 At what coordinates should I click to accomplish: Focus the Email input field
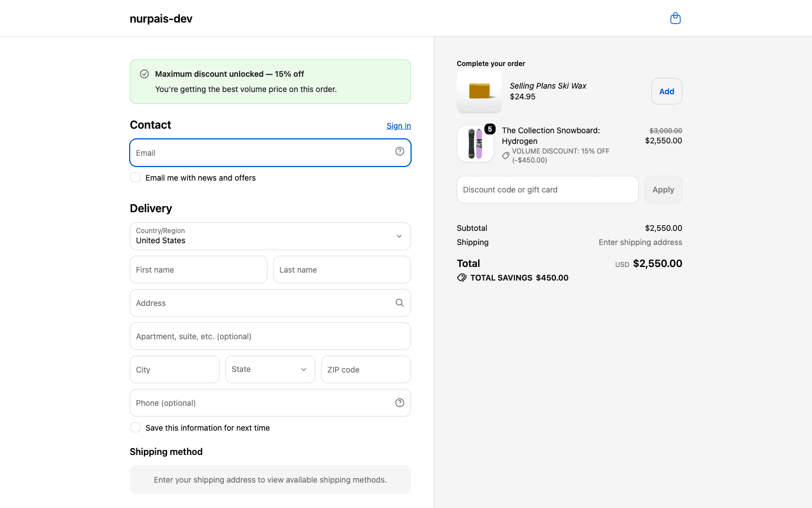[270, 152]
